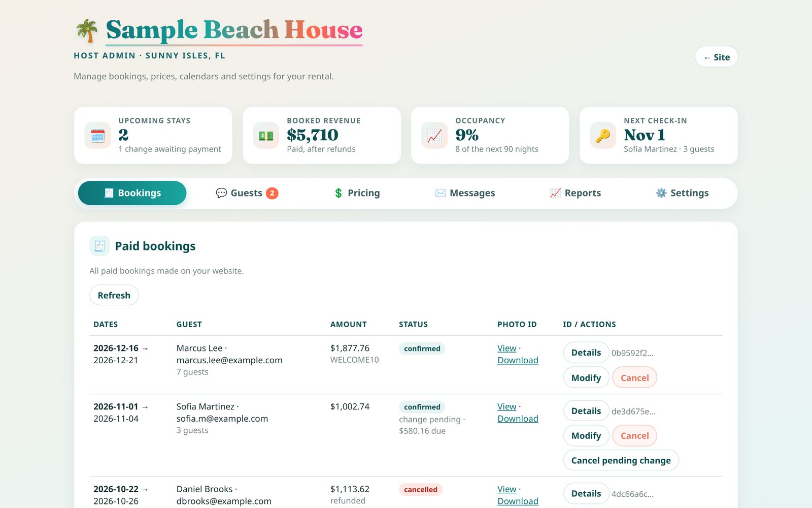This screenshot has height=508, width=812.
Task: Click the money icon in Booked Revenue card
Action: [x=266, y=136]
